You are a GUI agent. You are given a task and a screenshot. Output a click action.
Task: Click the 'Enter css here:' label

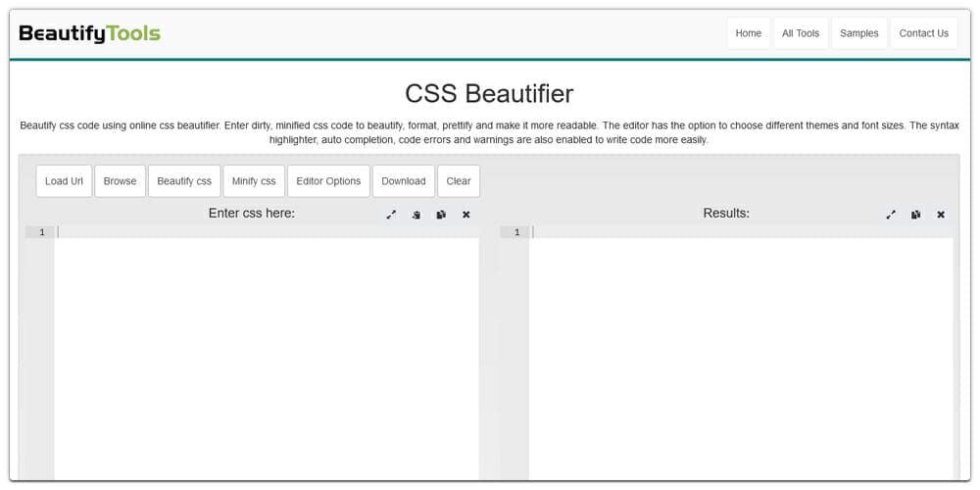[x=252, y=213]
